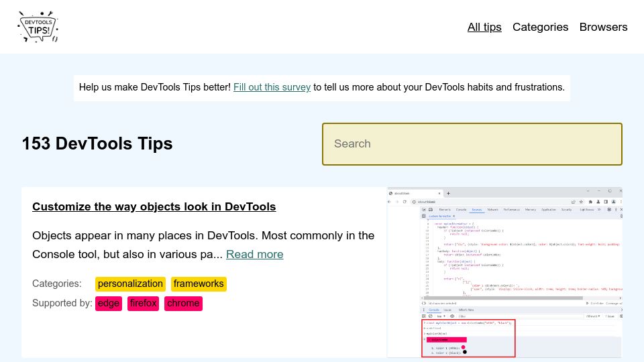
Task: Filter by the chrome browser tag
Action: (x=183, y=303)
